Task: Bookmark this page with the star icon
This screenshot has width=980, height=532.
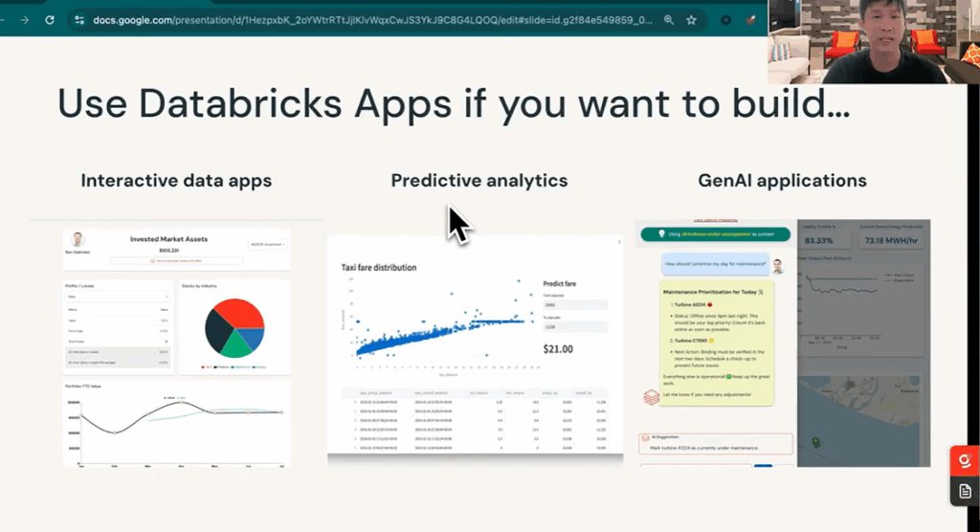Action: [x=691, y=19]
